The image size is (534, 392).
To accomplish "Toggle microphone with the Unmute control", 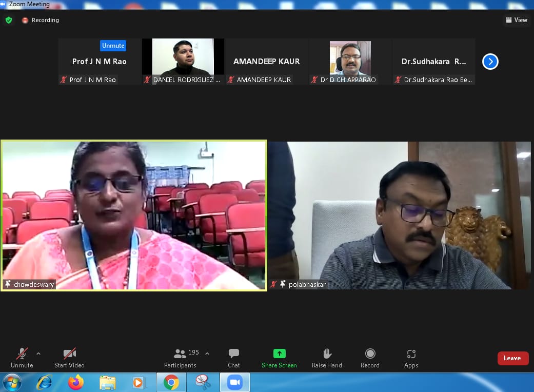I will point(22,358).
